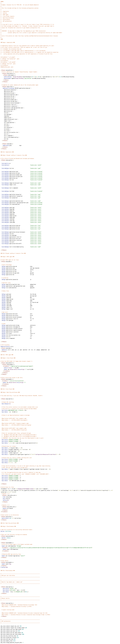Click the 'ExpiresByType text/css' line
Viewport: 120px width, 644px height.
[21, 168]
